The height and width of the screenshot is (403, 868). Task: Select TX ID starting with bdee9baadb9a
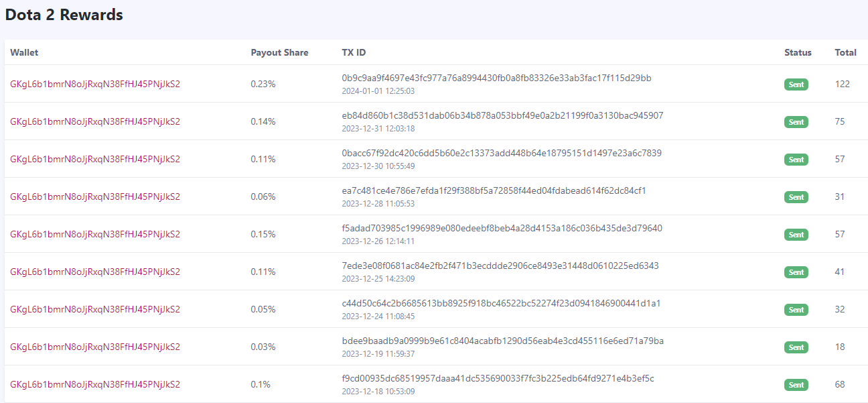coord(503,341)
